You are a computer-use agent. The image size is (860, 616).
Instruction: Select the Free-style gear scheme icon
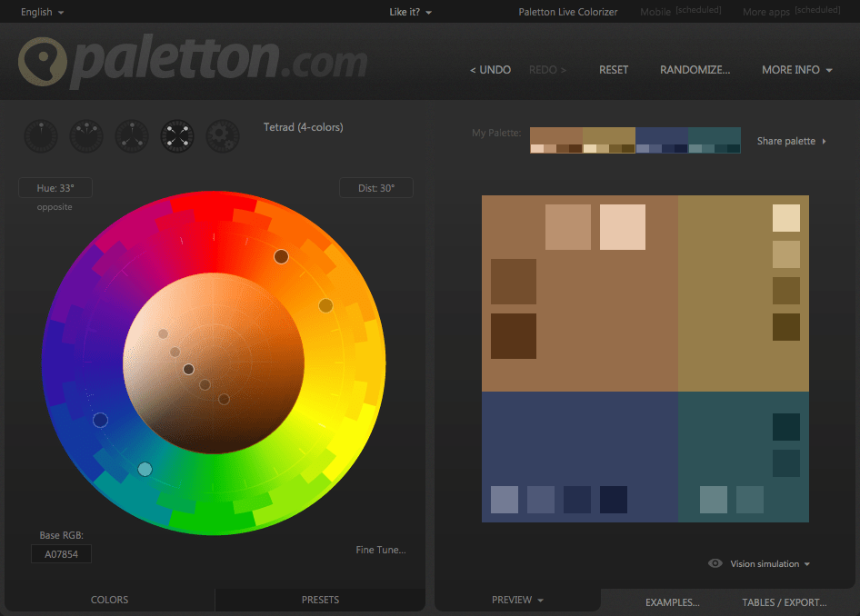[x=223, y=136]
